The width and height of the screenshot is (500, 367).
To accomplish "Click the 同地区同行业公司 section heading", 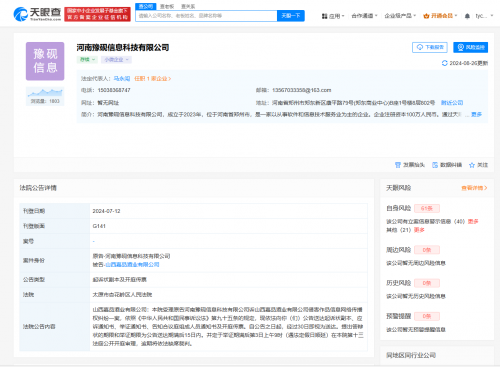I will [x=411, y=355].
